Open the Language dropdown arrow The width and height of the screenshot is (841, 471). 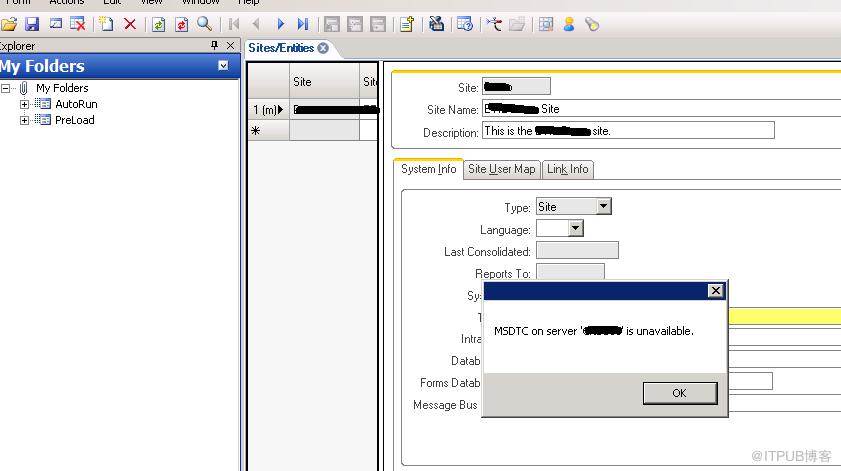(x=576, y=229)
